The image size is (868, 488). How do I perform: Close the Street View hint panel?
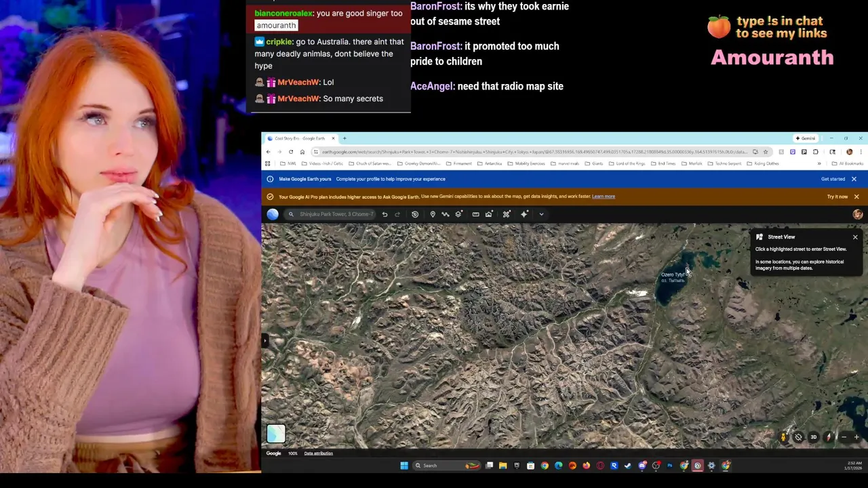click(855, 237)
